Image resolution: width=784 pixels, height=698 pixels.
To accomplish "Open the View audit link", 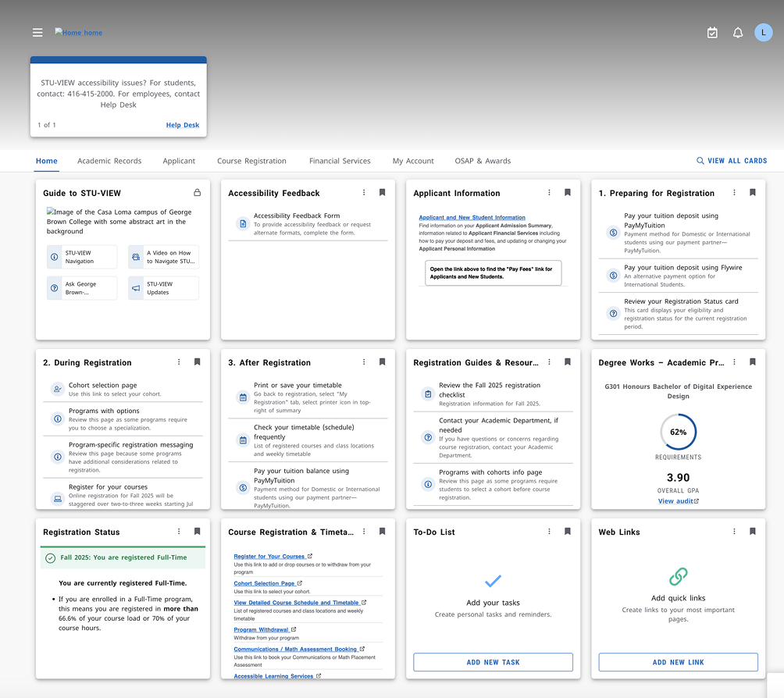I will pos(678,501).
